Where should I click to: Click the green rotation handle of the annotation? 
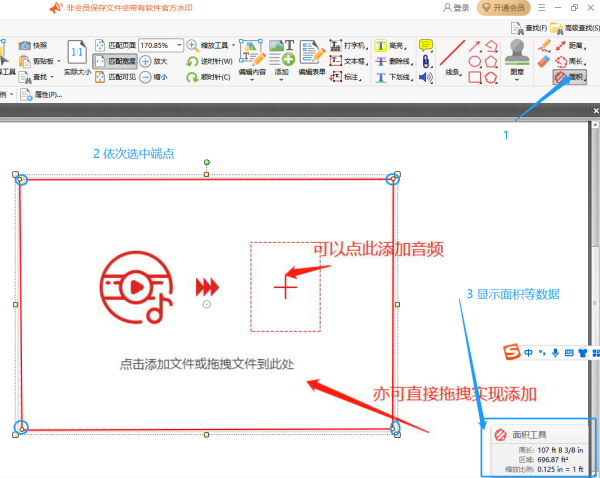coord(207,162)
